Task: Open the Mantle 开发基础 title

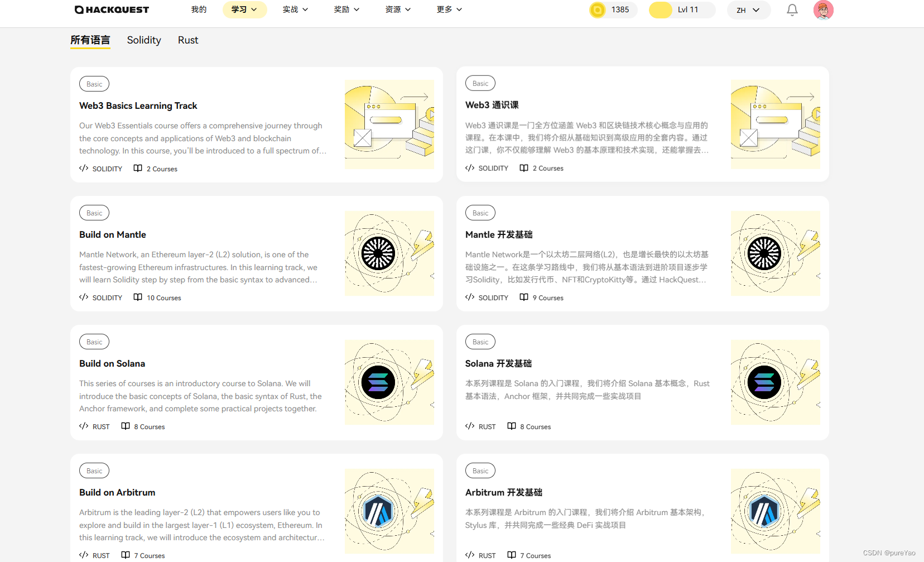Action: 499,234
